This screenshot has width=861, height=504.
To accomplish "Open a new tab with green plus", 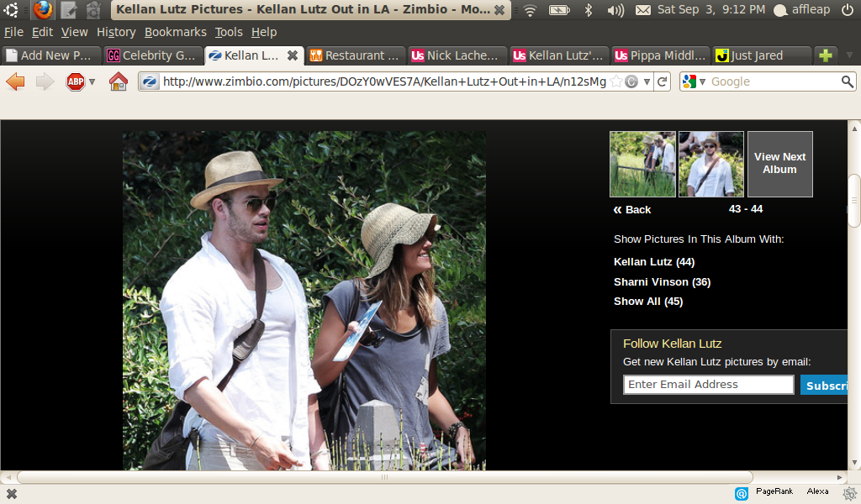I will coord(826,55).
